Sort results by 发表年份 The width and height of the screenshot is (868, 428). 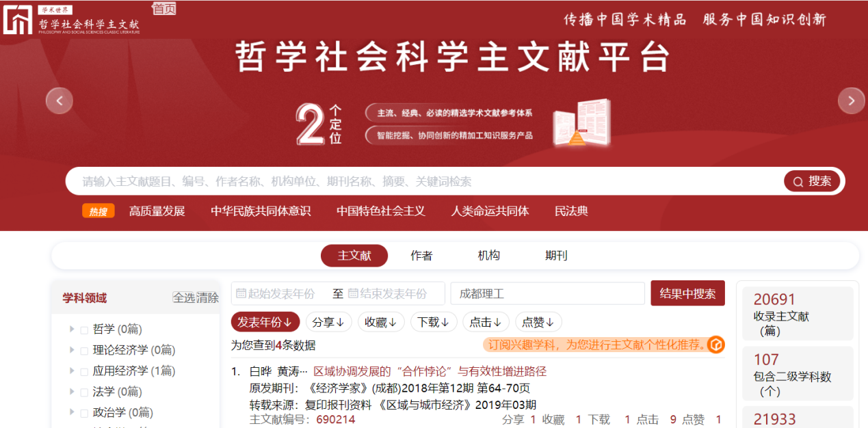[x=265, y=322]
